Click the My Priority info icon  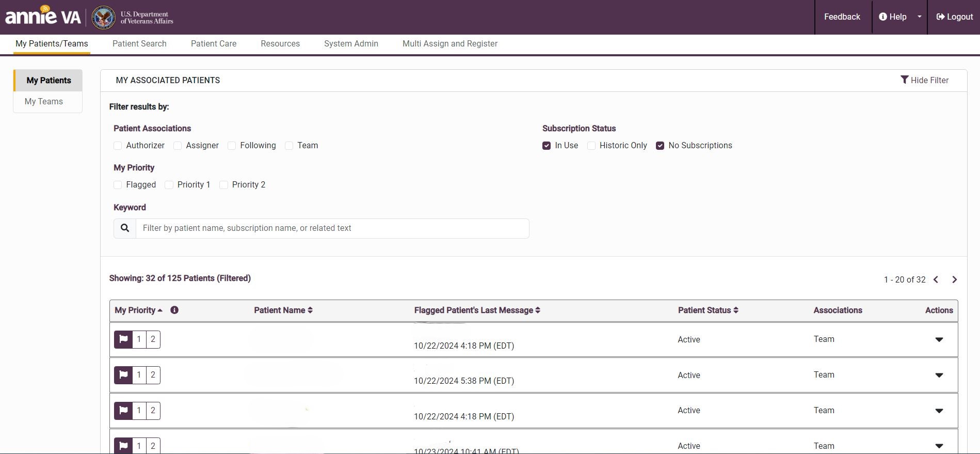(x=174, y=310)
